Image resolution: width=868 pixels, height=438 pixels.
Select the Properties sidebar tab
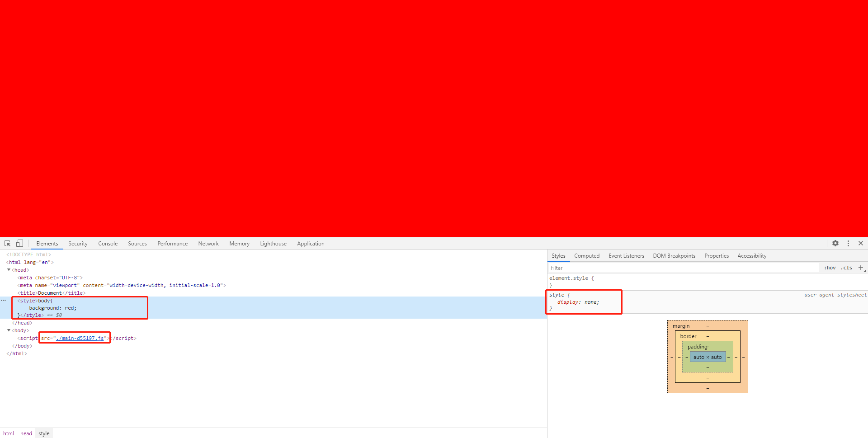tap(717, 256)
